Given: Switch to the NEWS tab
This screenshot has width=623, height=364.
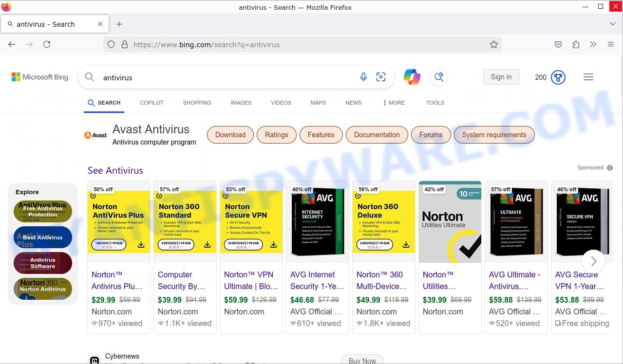Looking at the screenshot, I should (x=353, y=103).
